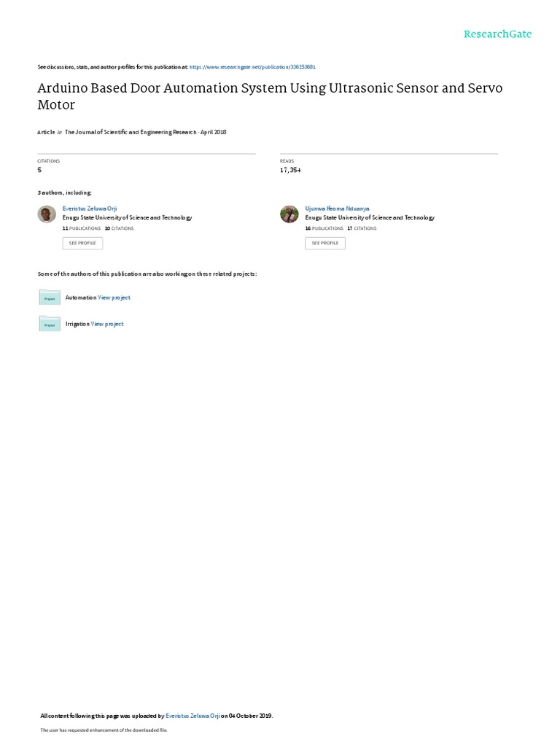Viewport: 560px width, 747px height.
Task: Click the Irrigation project folder icon
Action: pos(50,323)
